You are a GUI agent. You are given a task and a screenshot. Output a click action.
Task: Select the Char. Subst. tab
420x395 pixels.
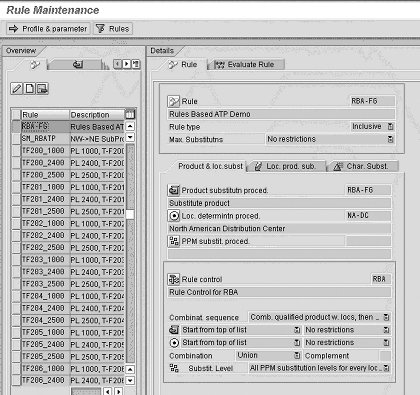point(364,166)
